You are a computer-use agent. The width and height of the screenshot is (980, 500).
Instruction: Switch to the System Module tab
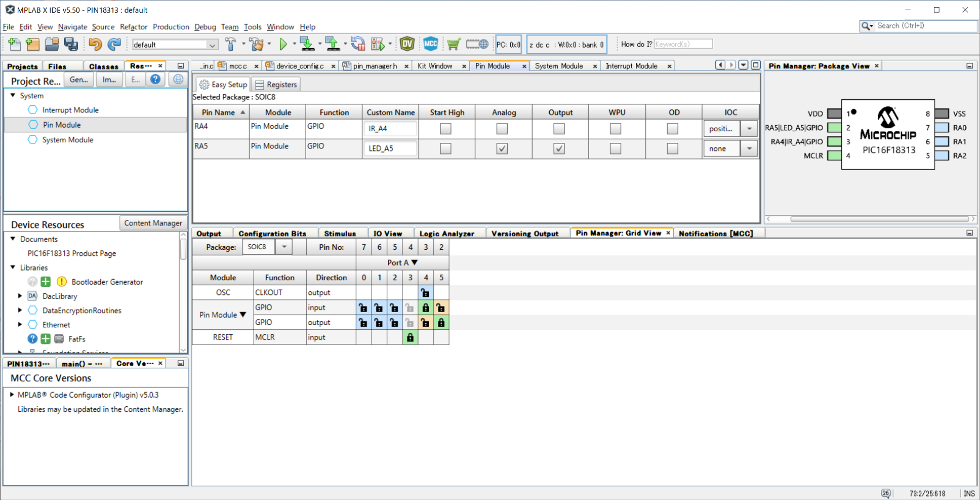[559, 66]
